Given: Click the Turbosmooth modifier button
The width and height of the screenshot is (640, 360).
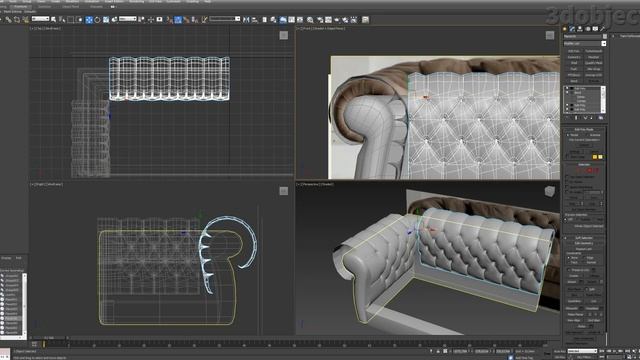Looking at the screenshot, I should (x=593, y=51).
